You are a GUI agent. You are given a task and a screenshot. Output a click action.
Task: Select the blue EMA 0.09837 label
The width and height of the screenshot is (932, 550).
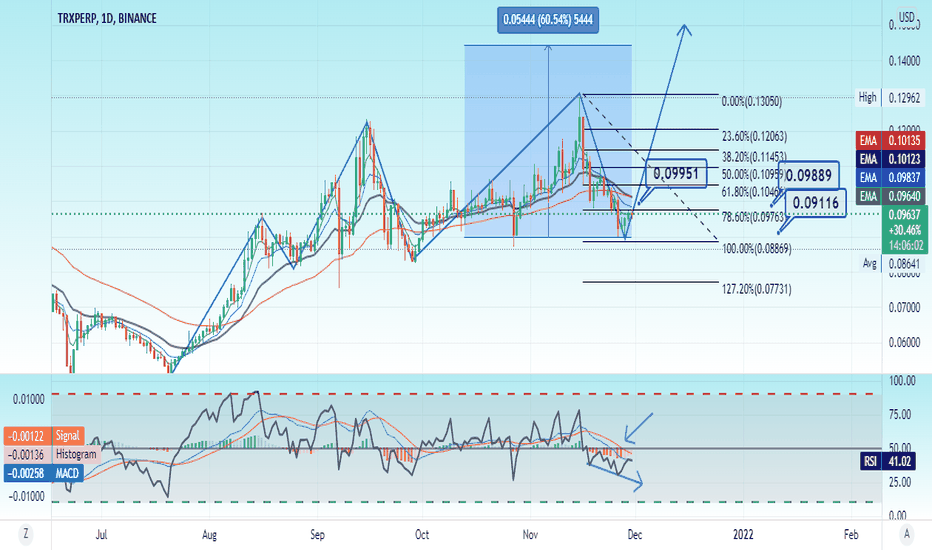click(890, 178)
